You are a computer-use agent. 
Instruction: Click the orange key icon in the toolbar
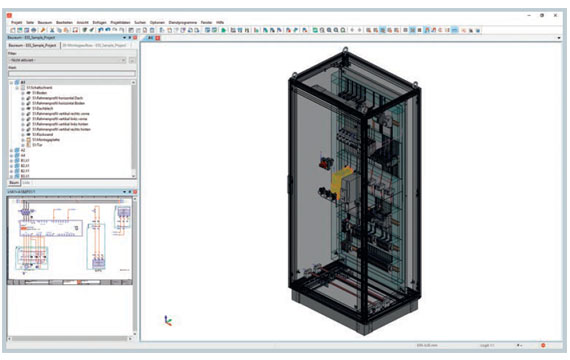tap(43, 30)
